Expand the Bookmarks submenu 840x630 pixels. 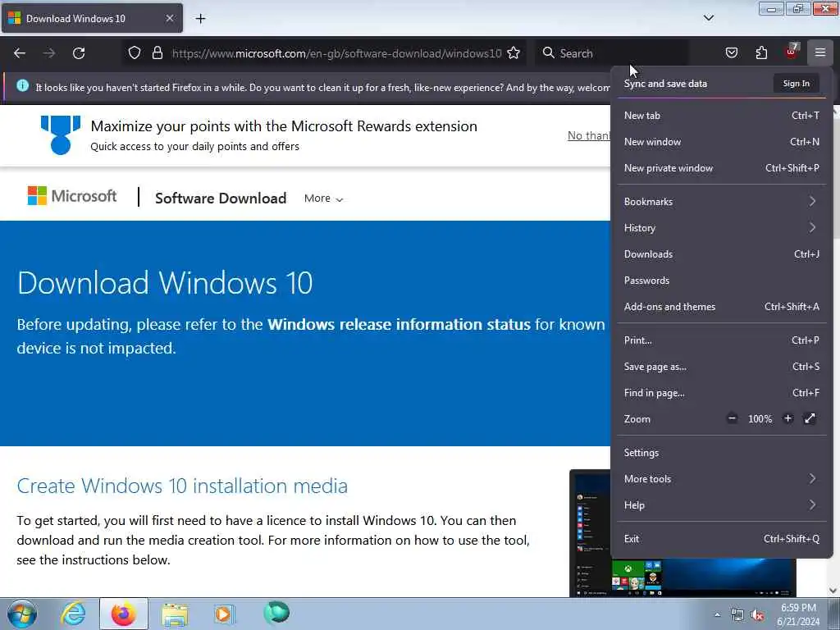(721, 202)
